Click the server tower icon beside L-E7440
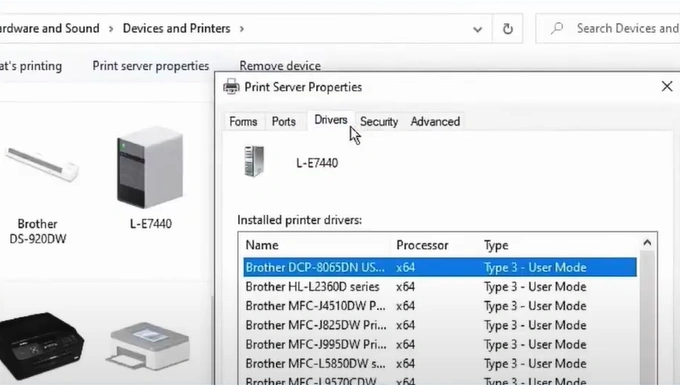This screenshot has width=680, height=385. coord(254,161)
